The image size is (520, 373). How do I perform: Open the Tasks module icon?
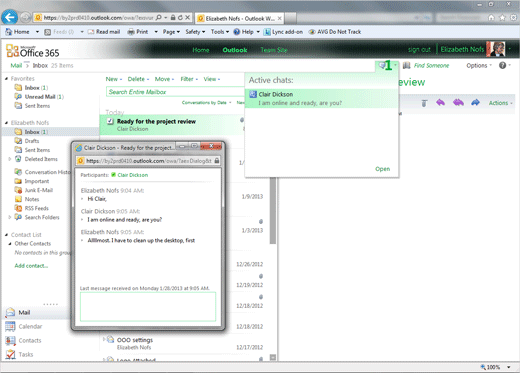10,354
